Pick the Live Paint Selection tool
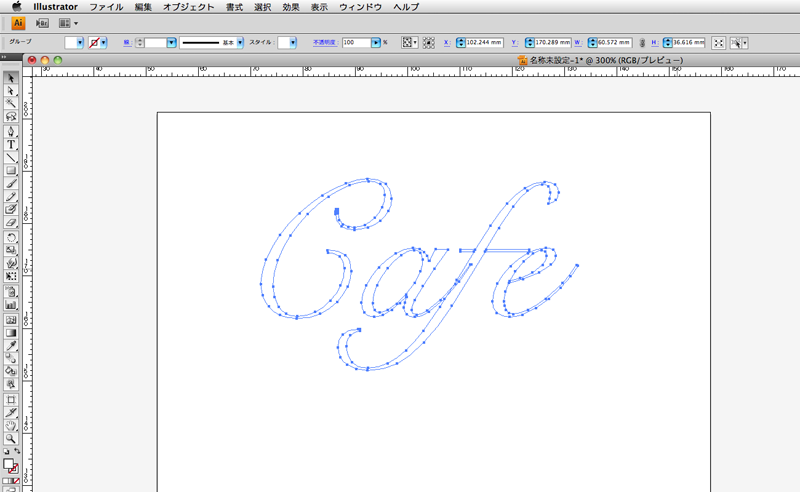Image resolution: width=800 pixels, height=492 pixels. pos(11,384)
